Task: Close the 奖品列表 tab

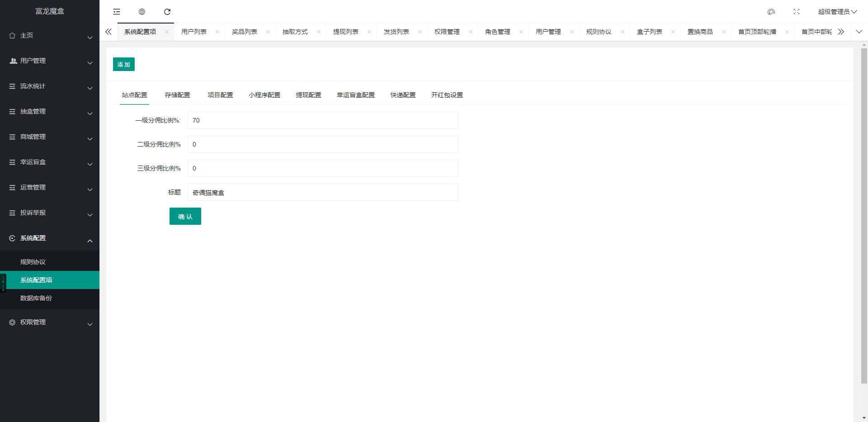Action: pos(268,32)
